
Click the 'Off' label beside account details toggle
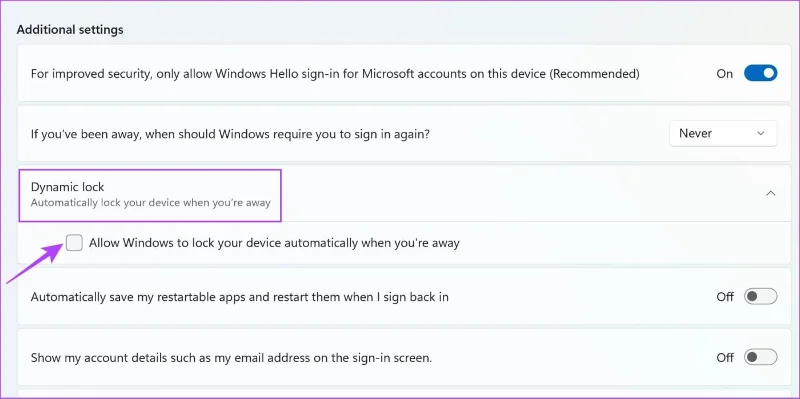point(725,358)
